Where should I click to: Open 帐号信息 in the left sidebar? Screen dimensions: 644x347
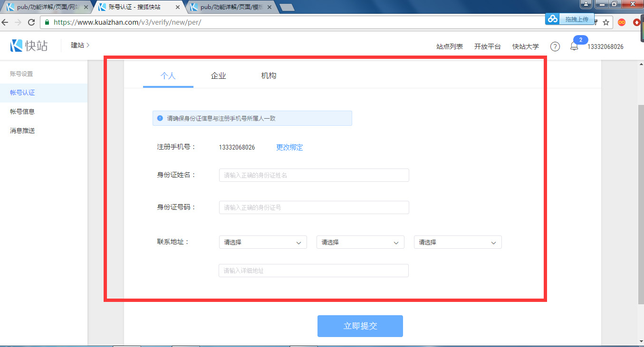(x=22, y=112)
